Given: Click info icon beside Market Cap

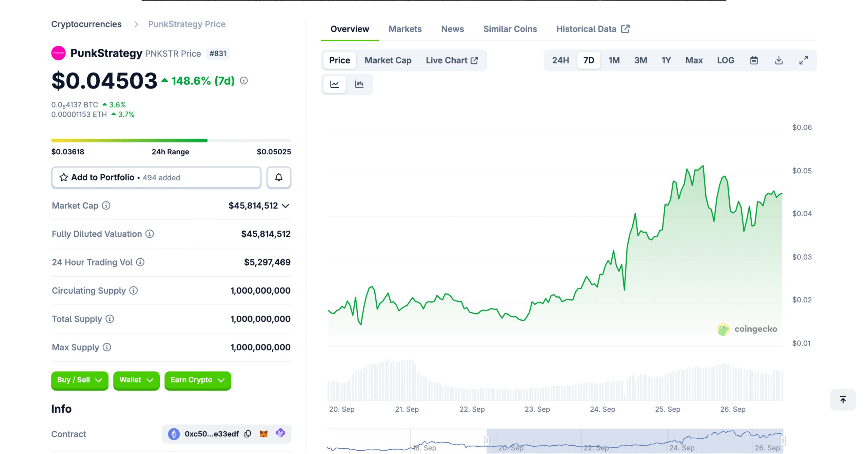Looking at the screenshot, I should coord(106,205).
